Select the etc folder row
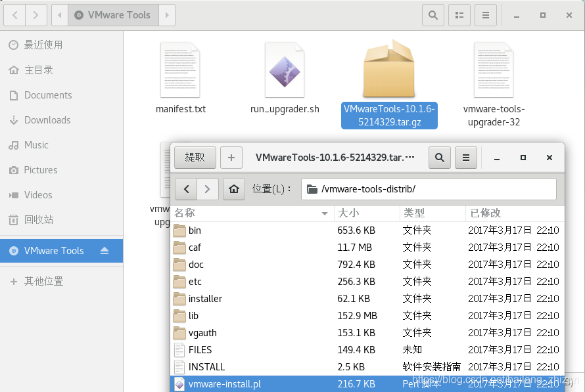The image size is (585, 392). pyautogui.click(x=367, y=282)
